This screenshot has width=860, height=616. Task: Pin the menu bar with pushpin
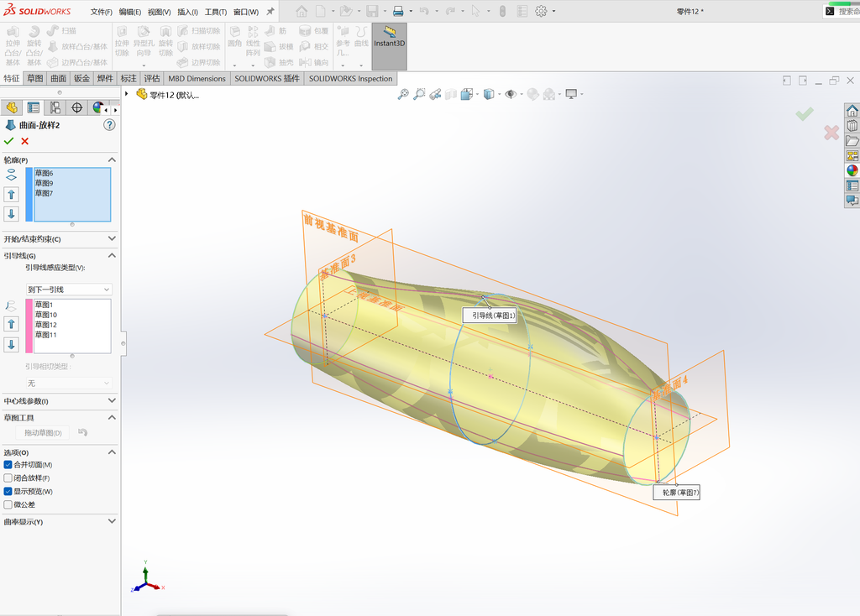coord(270,11)
